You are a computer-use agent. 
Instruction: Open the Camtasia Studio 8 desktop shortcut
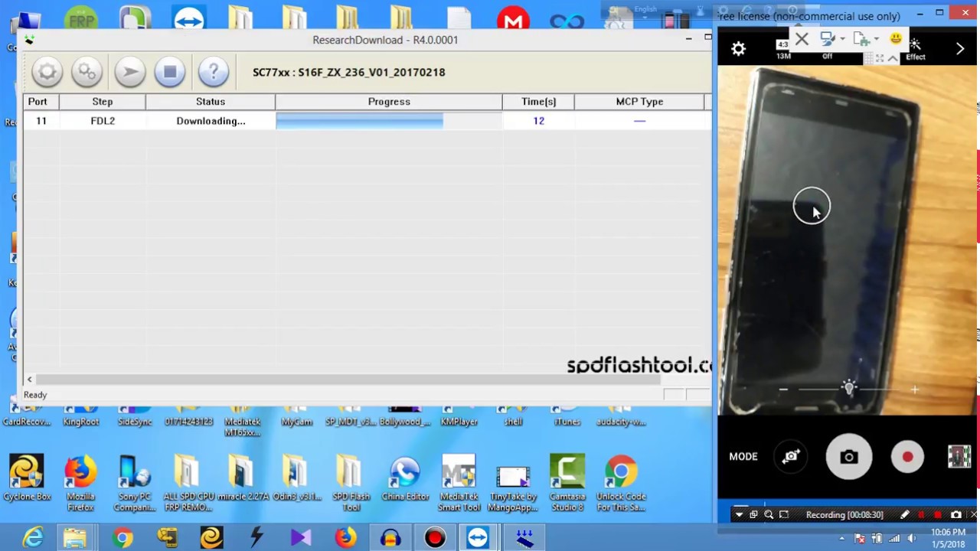(x=567, y=483)
